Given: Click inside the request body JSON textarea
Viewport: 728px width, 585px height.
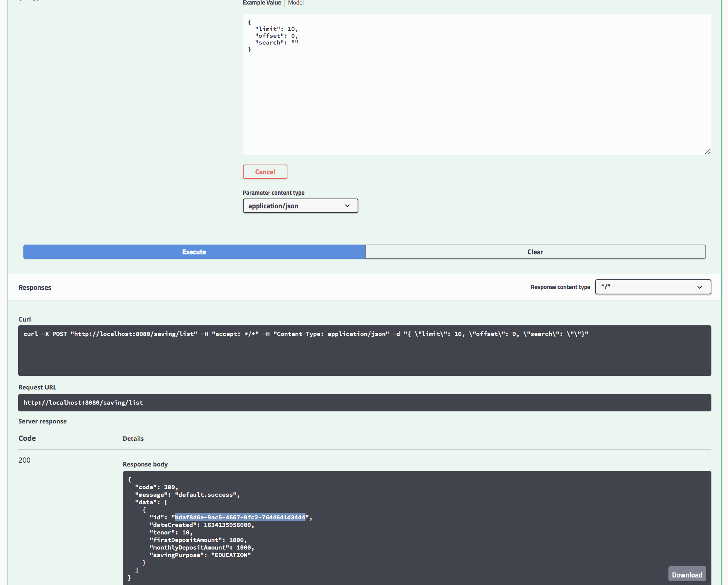Looking at the screenshot, I should (x=477, y=85).
